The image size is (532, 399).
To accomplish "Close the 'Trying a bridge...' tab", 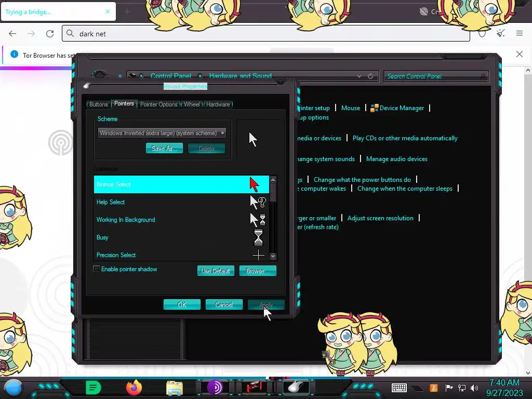I will [108, 11].
